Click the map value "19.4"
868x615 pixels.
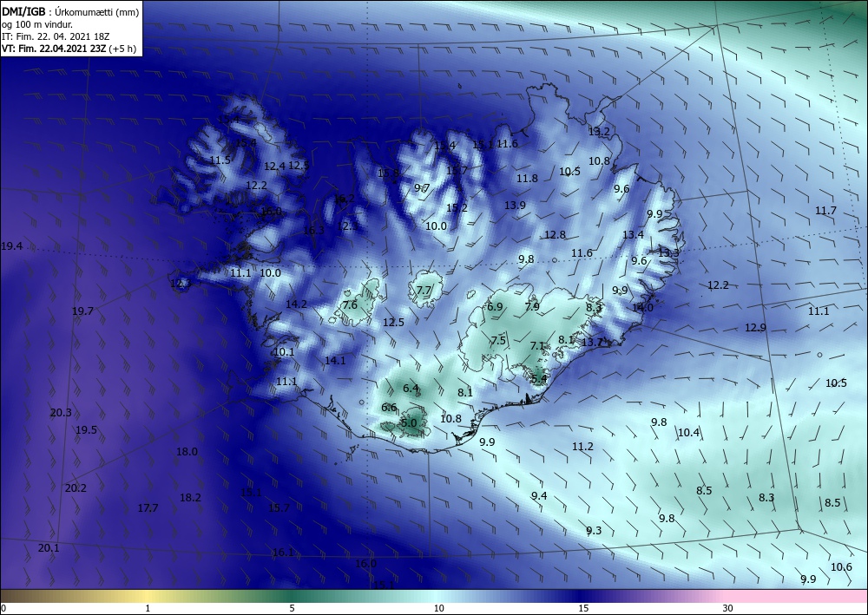coord(11,246)
